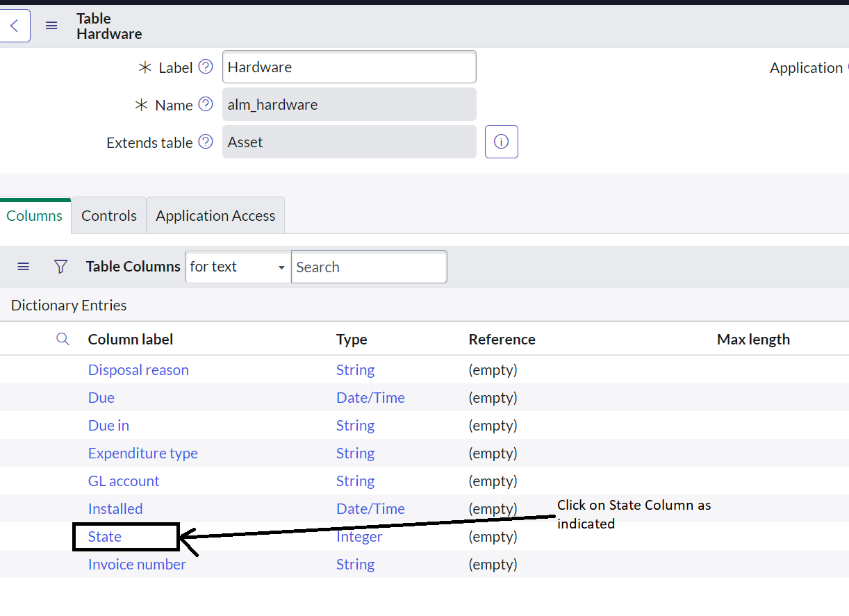Open the Expenditure type column
The width and height of the screenshot is (849, 616).
pyautogui.click(x=143, y=453)
